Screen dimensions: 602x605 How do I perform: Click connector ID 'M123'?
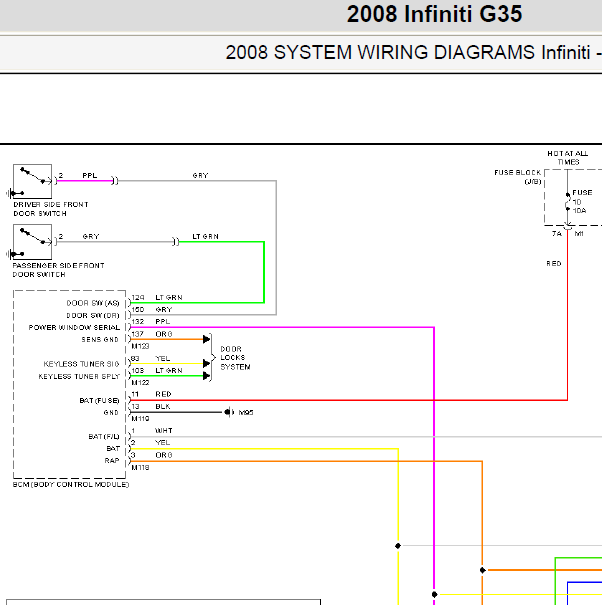click(x=140, y=346)
